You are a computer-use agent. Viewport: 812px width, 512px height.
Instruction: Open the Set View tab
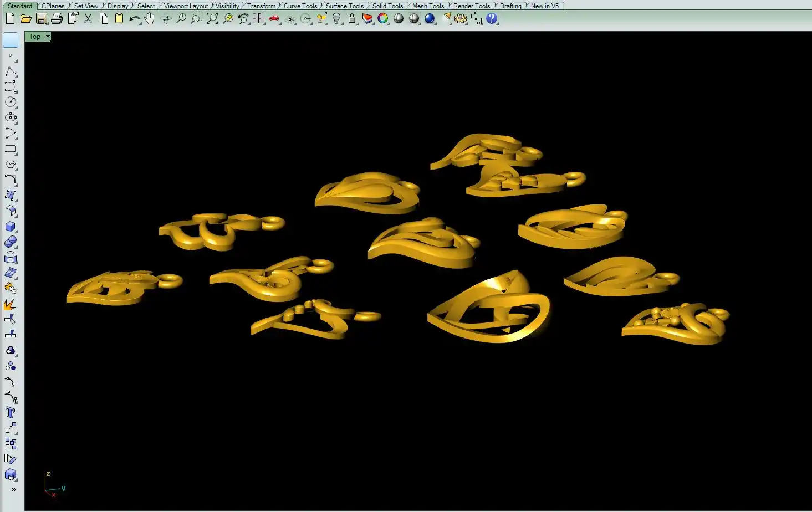[86, 6]
